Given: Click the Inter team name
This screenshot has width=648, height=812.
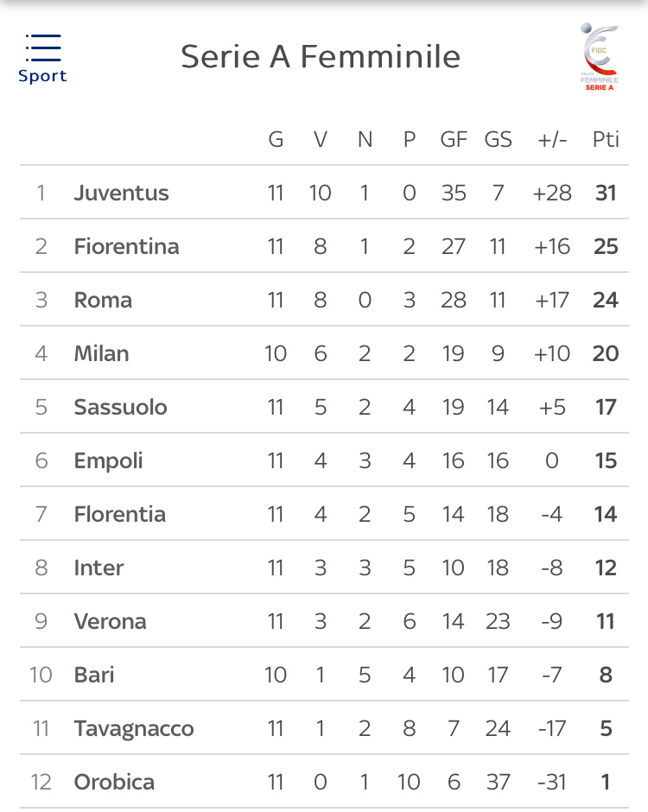Looking at the screenshot, I should pos(99,568).
